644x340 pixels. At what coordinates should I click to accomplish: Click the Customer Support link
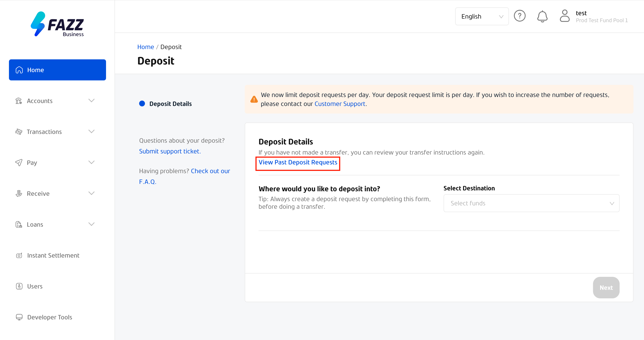(340, 104)
